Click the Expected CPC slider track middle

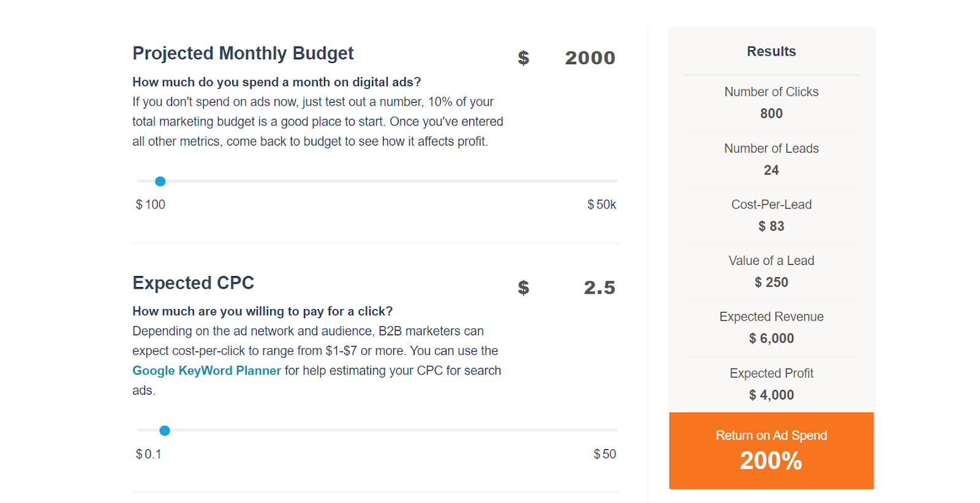[377, 430]
